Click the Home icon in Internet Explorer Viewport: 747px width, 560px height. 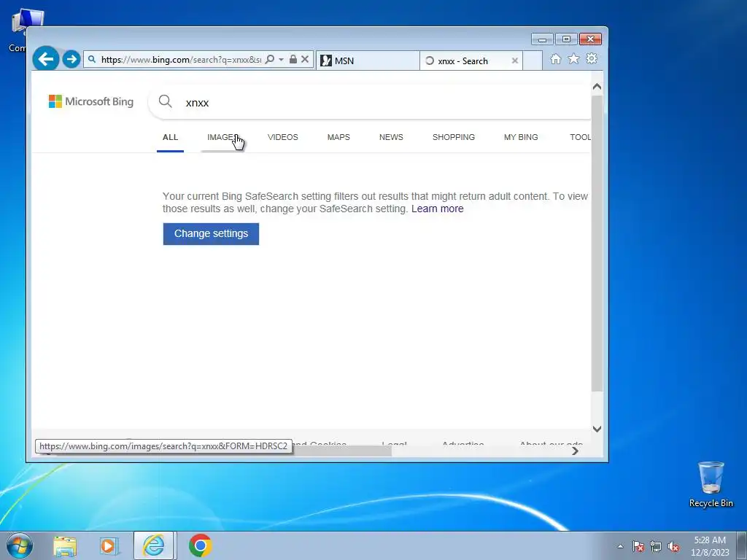click(555, 59)
